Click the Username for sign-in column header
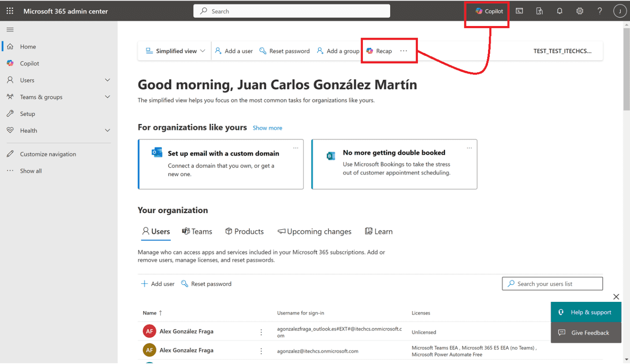Viewport: 630px width, 364px height. (x=301, y=313)
